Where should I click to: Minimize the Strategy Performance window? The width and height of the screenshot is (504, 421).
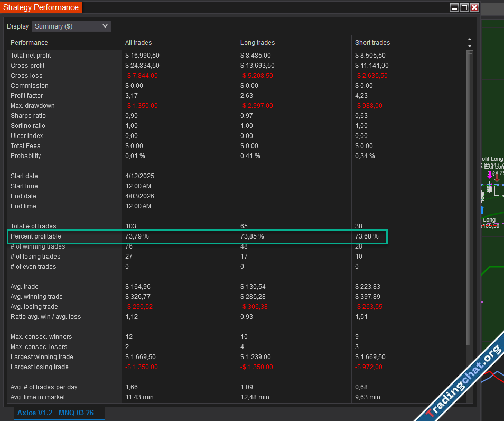click(454, 7)
